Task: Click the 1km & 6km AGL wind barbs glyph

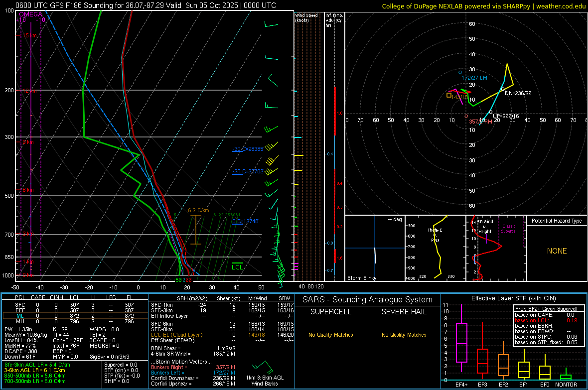Action: [x=262, y=367]
